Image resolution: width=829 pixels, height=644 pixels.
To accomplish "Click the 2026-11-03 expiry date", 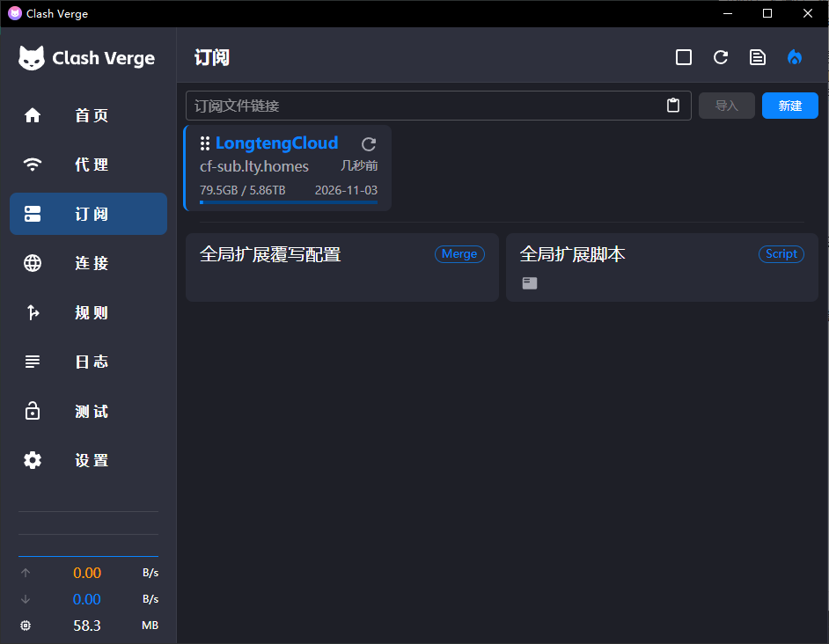I will coord(347,190).
